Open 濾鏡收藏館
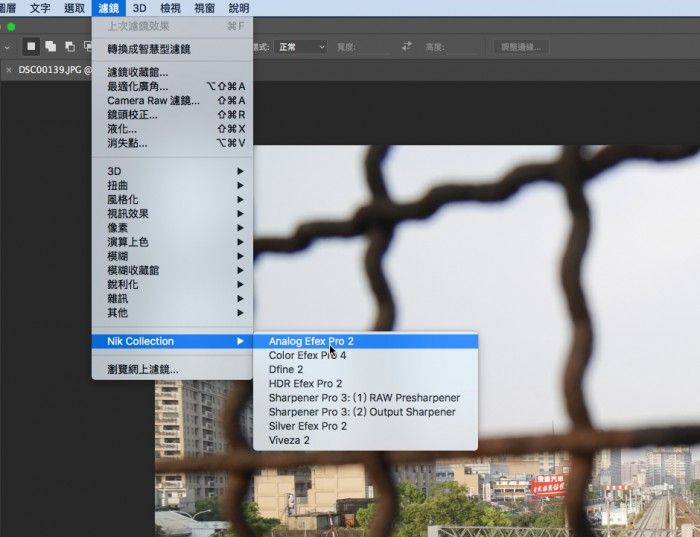The image size is (700, 537). [x=172, y=72]
